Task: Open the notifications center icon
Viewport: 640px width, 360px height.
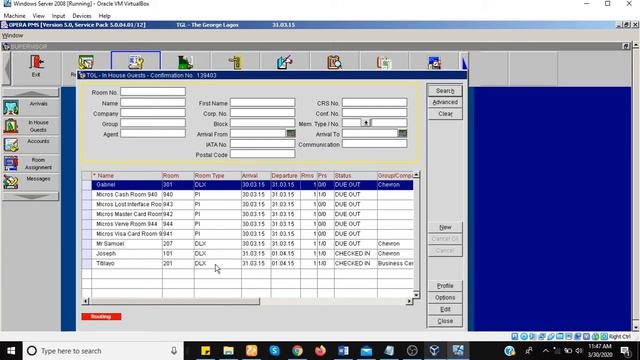Action: (x=625, y=351)
